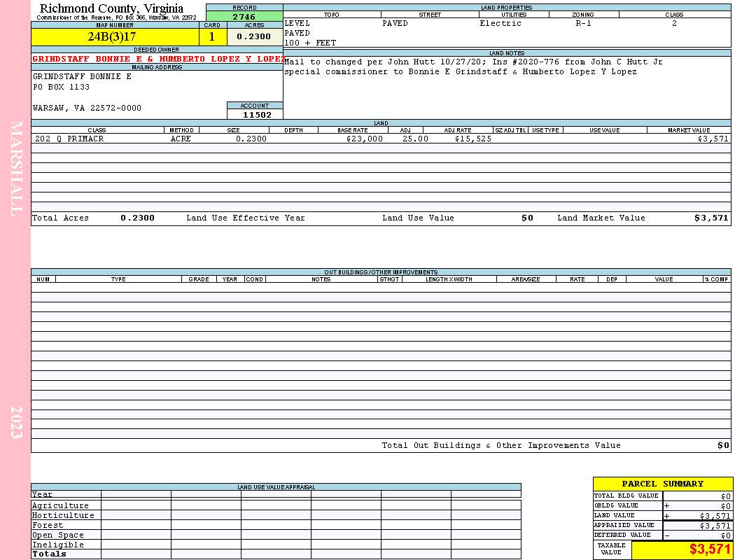This screenshot has width=735, height=560.
Task: Click the Totals row label
Action: (49, 554)
